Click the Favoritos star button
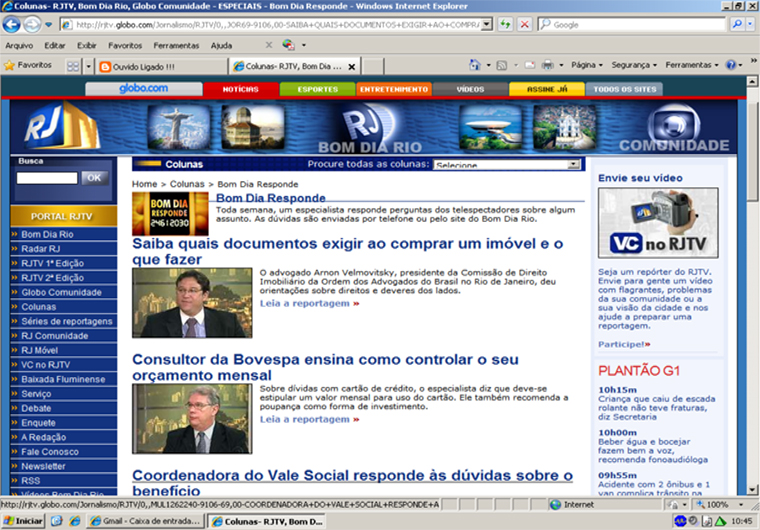 coord(28,65)
